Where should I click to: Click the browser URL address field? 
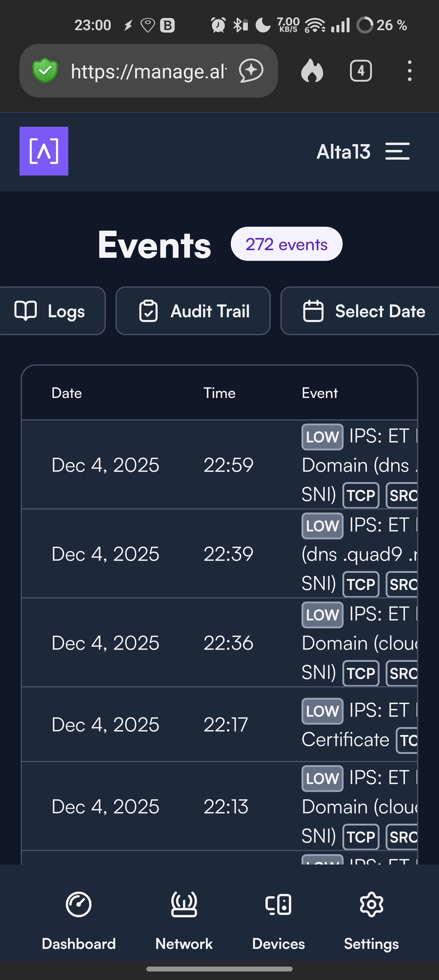pos(148,71)
